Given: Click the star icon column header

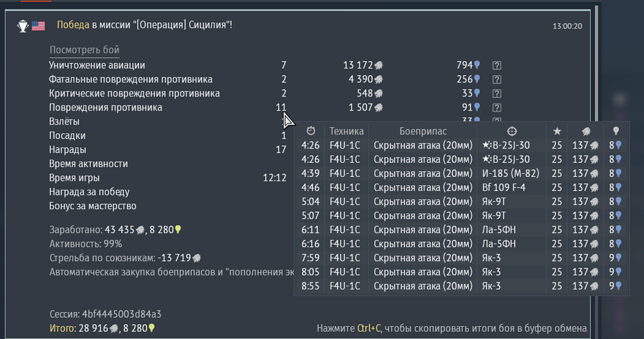Looking at the screenshot, I should 556,131.
